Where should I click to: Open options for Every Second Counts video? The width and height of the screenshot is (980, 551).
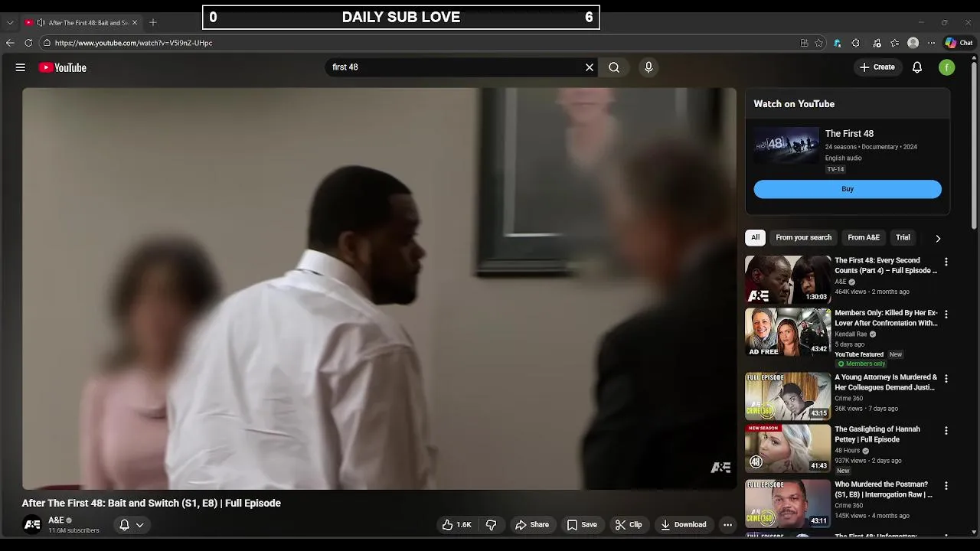(x=946, y=262)
